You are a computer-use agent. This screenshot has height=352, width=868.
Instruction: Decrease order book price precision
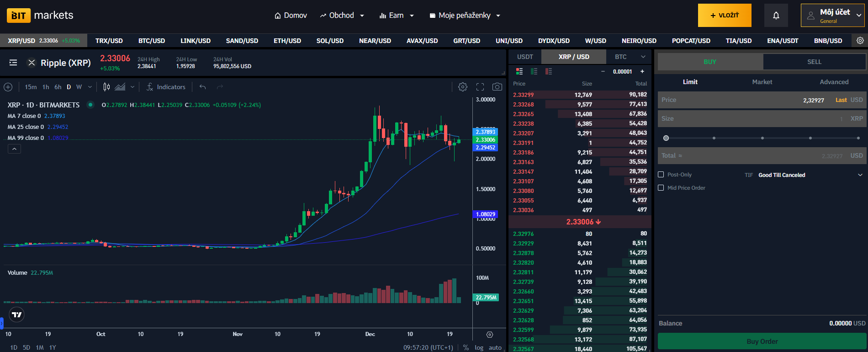tap(603, 71)
